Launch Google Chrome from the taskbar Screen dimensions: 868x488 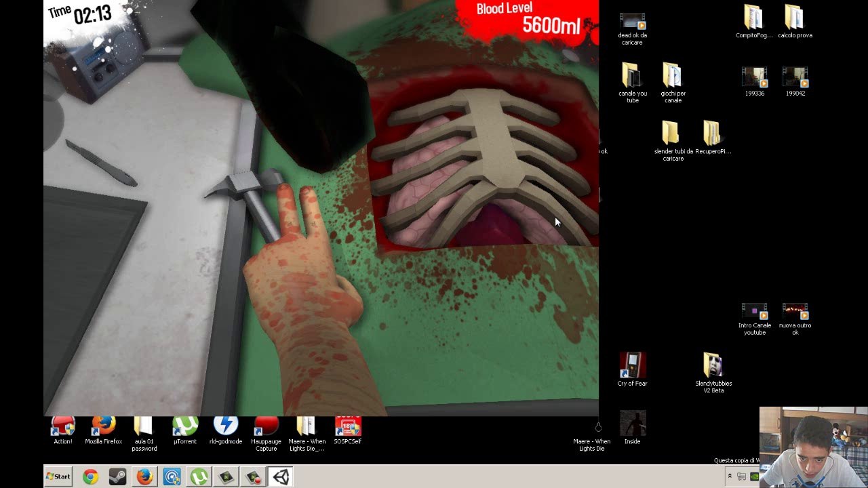click(90, 477)
